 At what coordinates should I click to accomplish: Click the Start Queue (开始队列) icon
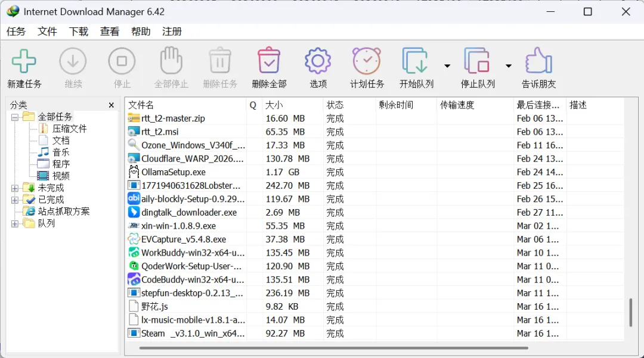(x=415, y=61)
